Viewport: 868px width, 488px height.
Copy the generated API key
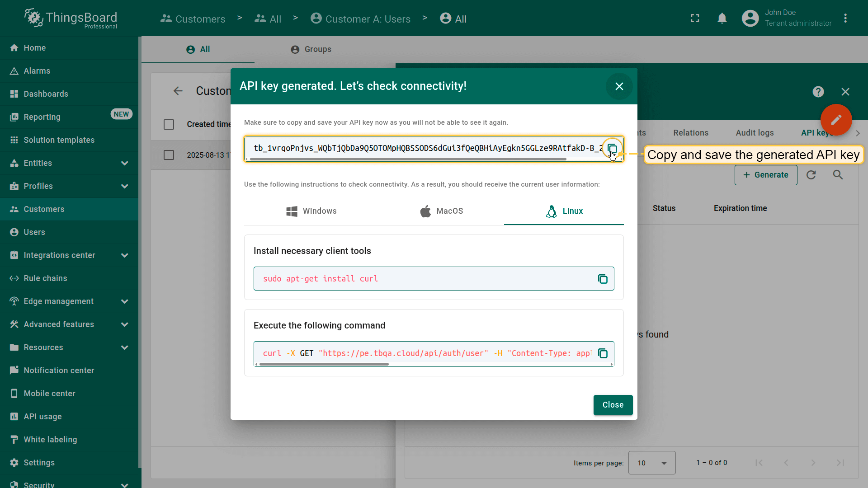[612, 149]
